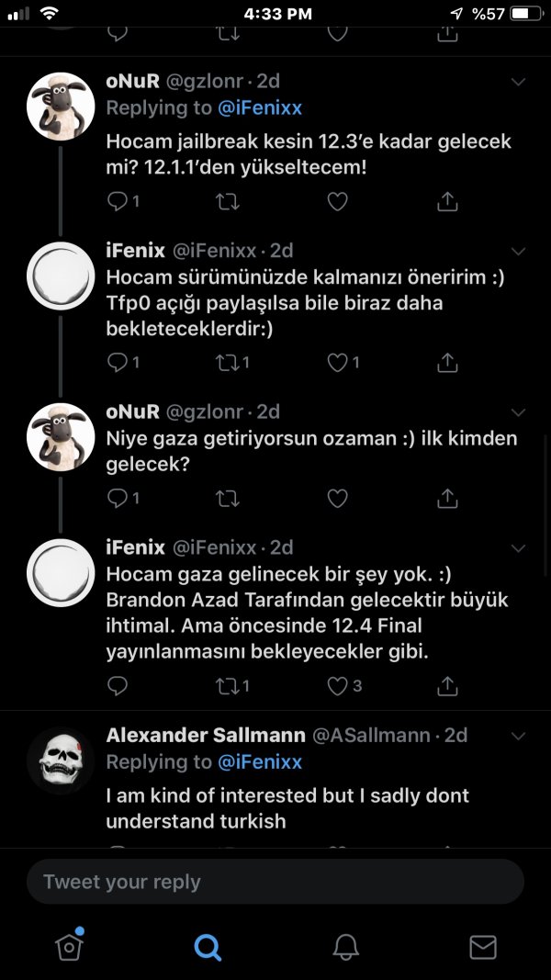
Task: Switch to the Notifications tab
Action: click(x=345, y=946)
